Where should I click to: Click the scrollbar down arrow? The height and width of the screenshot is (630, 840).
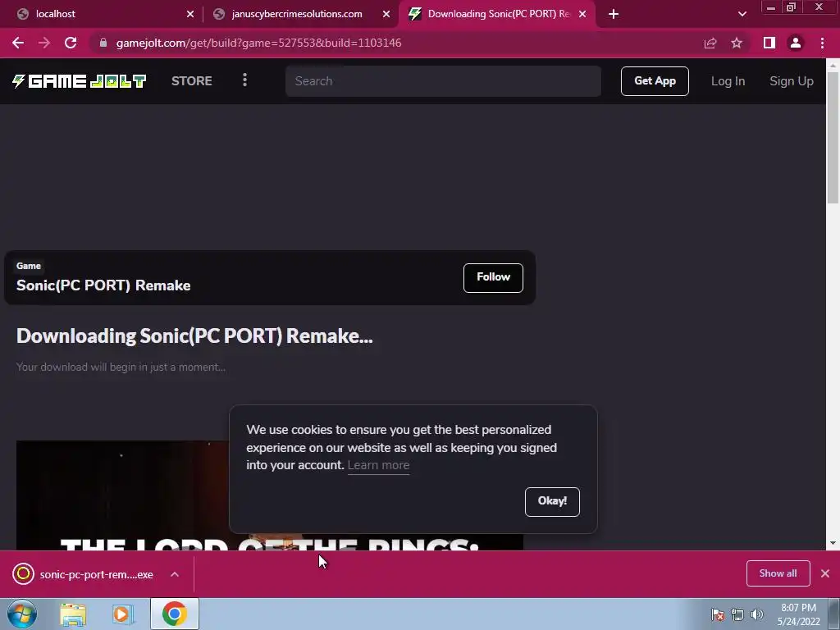833,543
